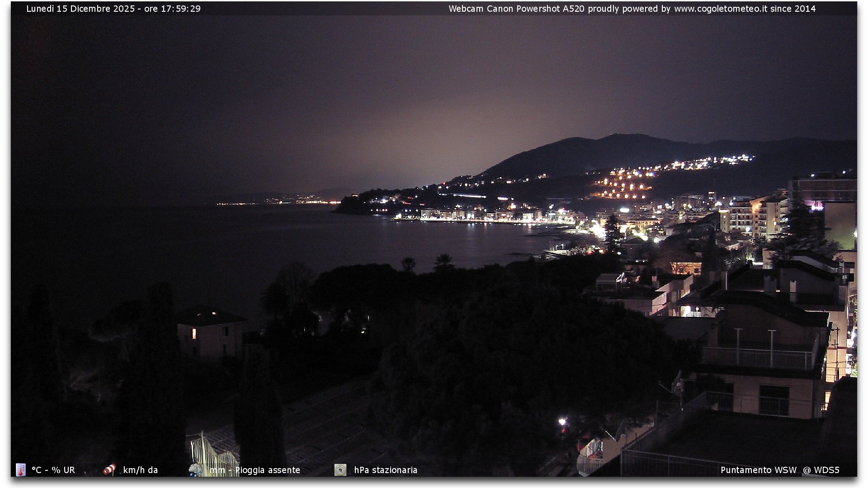This screenshot has width=868, height=488.
Task: Click the 'Lunedì 15 Dicembre 2025' date text
Action: click(x=80, y=9)
